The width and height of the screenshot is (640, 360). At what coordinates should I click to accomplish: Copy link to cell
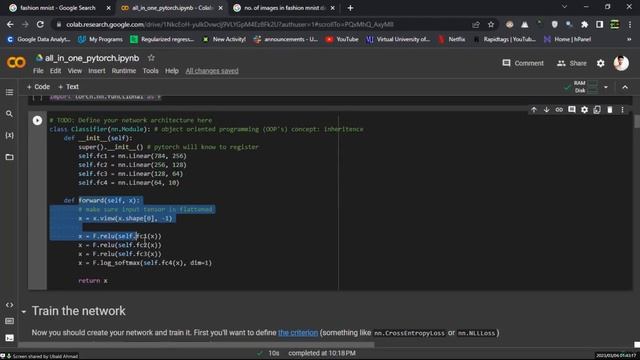(559, 110)
